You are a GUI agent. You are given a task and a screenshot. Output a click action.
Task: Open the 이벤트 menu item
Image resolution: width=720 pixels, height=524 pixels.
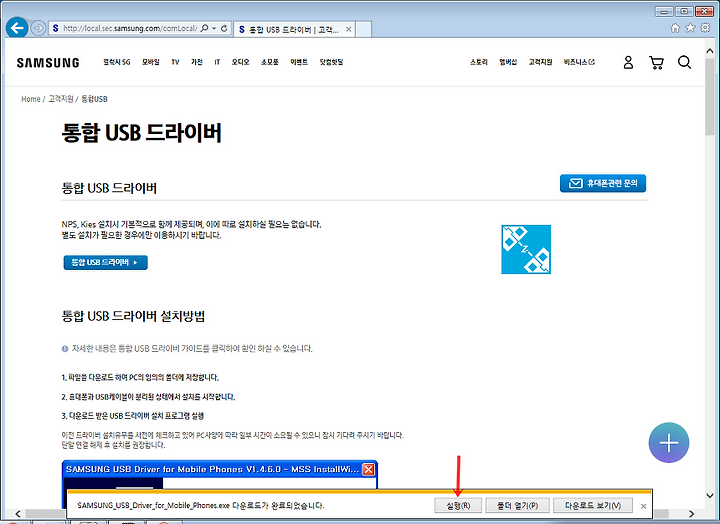click(299, 62)
